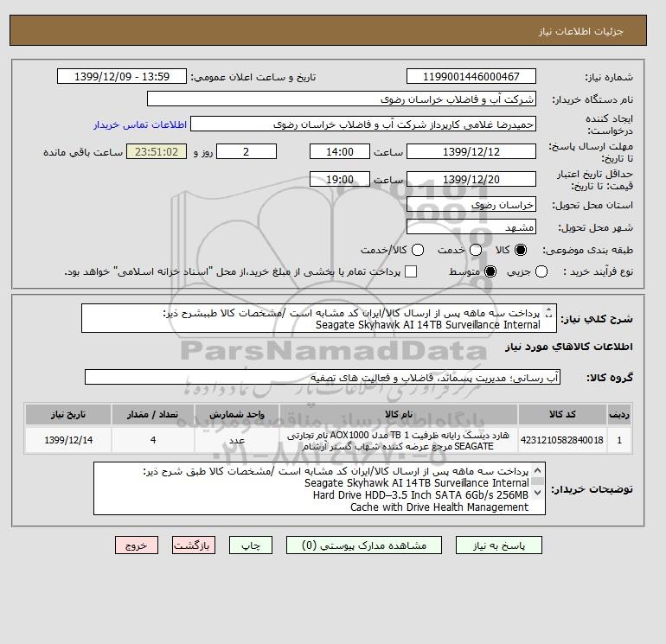The image size is (666, 644).
Task: Click the کد کالا column header
Action: pos(562,414)
